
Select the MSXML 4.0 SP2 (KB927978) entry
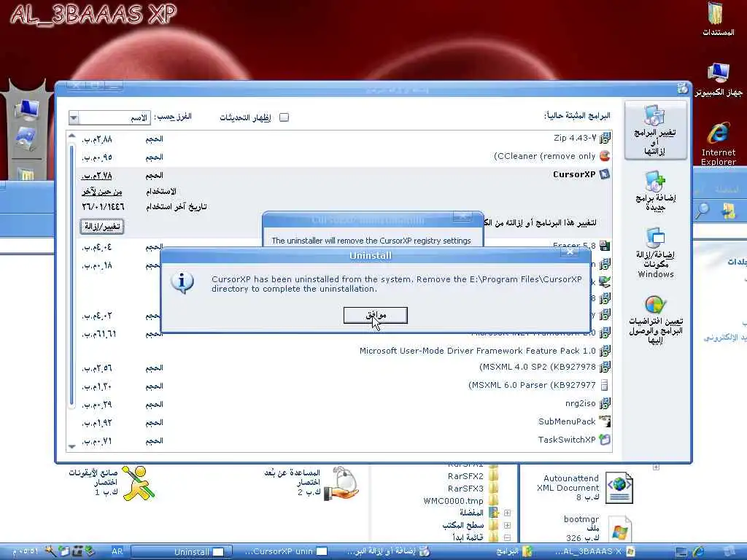[538, 367]
